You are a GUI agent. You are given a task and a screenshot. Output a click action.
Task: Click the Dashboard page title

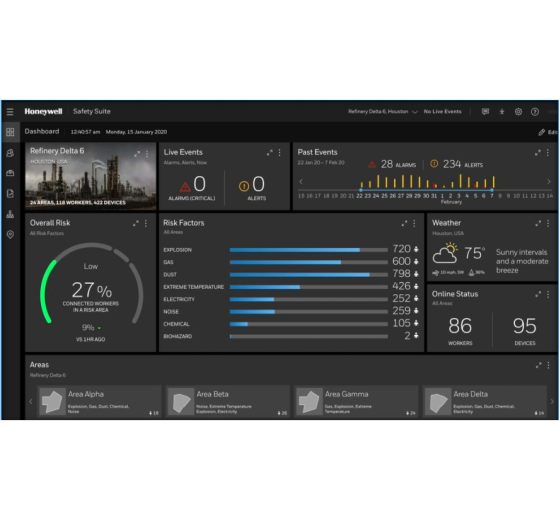click(42, 131)
